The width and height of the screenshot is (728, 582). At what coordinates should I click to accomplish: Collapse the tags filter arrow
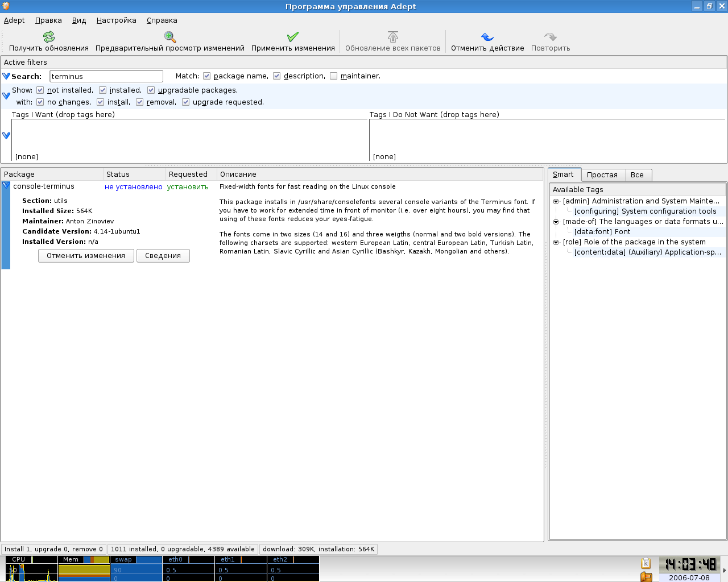click(6, 136)
